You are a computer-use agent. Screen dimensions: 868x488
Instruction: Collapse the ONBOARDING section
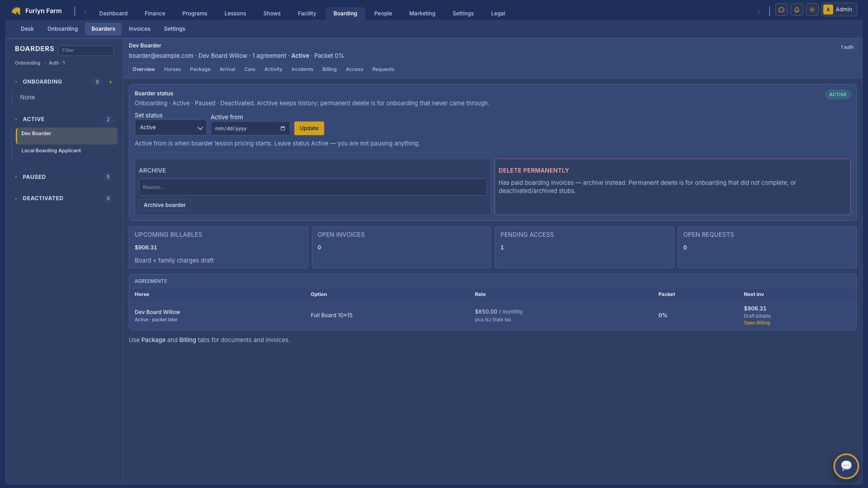pyautogui.click(x=16, y=82)
